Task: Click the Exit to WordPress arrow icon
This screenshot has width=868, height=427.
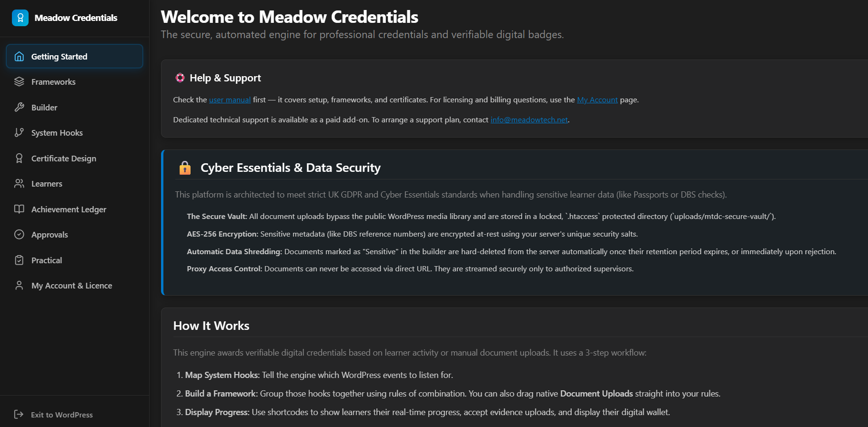Action: pyautogui.click(x=19, y=415)
